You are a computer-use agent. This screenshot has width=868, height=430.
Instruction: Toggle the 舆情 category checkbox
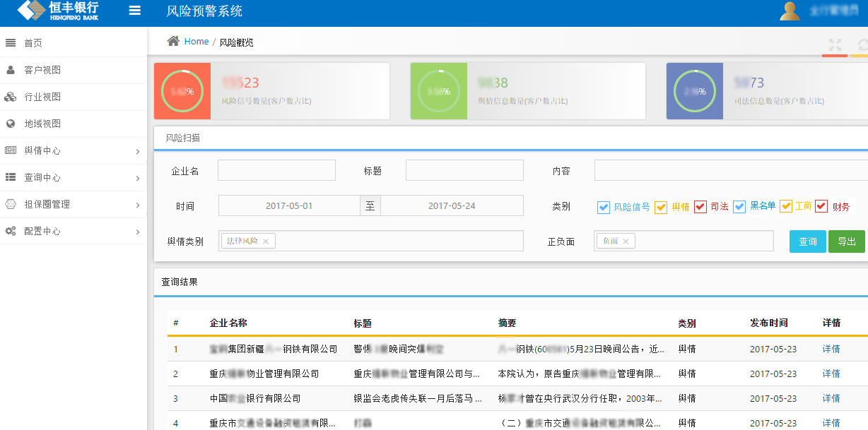point(661,207)
